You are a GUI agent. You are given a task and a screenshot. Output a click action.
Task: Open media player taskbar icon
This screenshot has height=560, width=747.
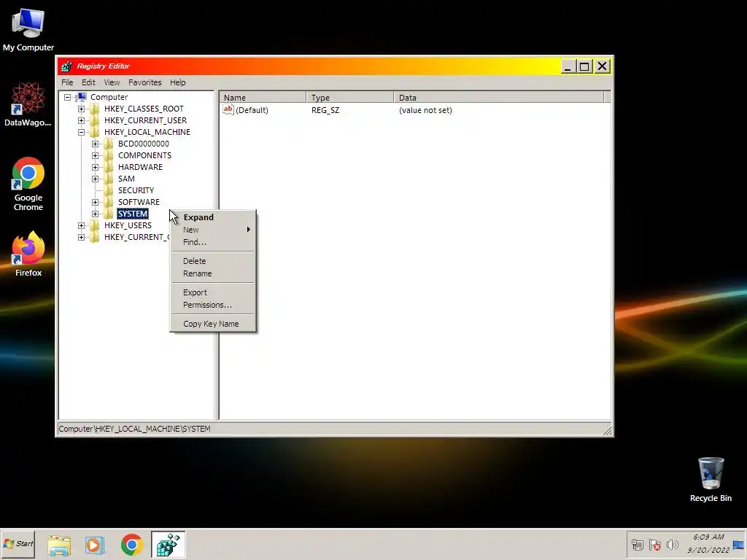94,545
